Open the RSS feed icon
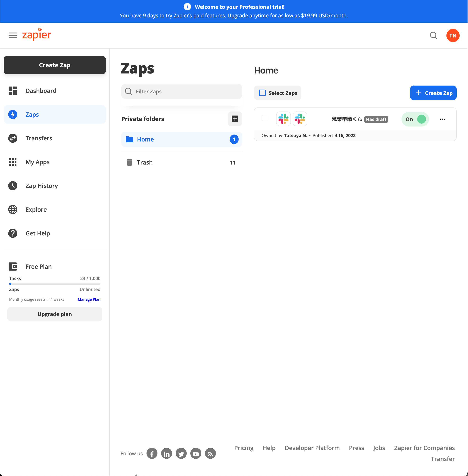The height and width of the screenshot is (476, 468). (210, 453)
